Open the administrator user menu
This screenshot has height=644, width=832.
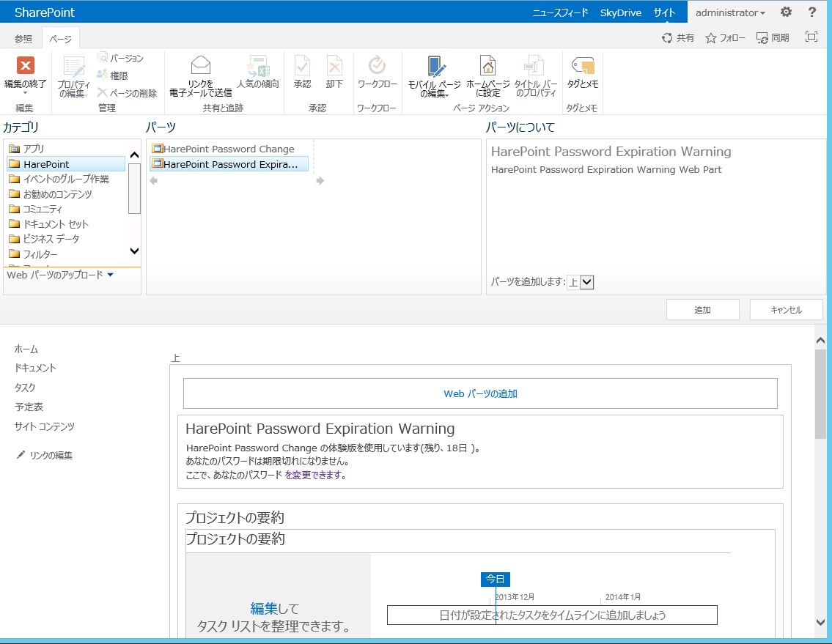730,12
